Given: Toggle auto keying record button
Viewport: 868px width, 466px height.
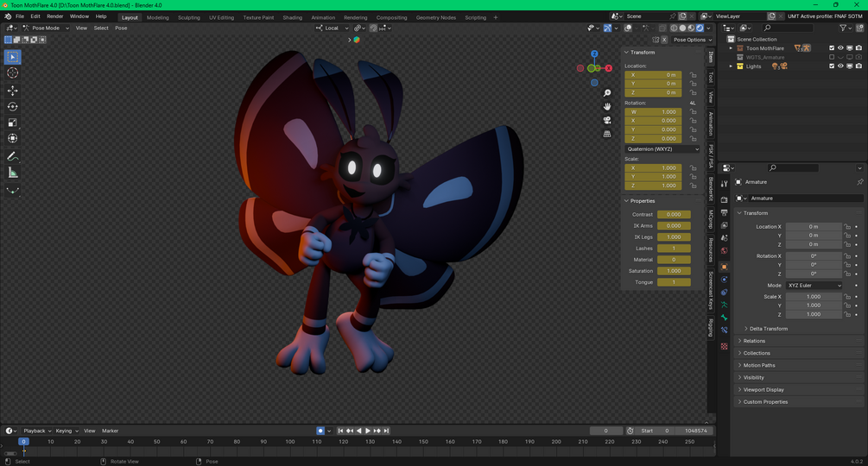Looking at the screenshot, I should click(320, 431).
